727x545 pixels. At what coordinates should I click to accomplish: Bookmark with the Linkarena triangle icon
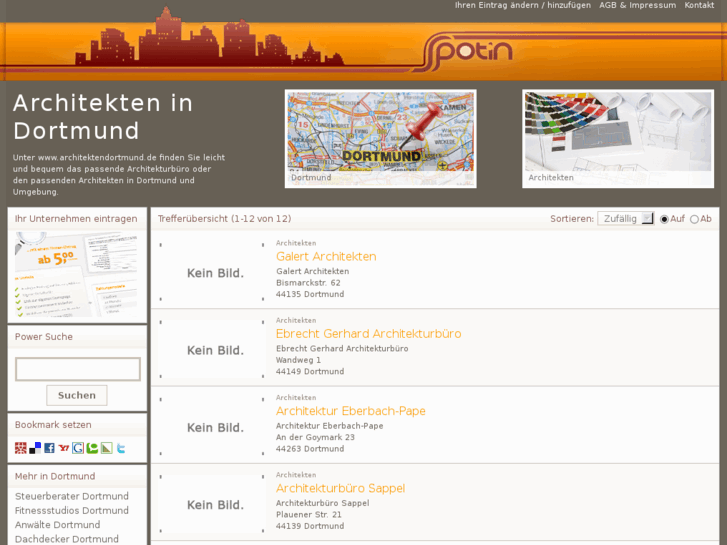(x=107, y=448)
